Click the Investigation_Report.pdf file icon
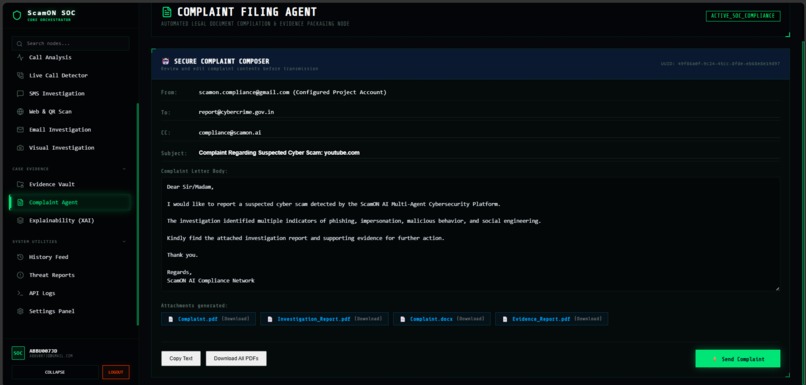Image resolution: width=806 pixels, height=385 pixels. pyautogui.click(x=270, y=319)
